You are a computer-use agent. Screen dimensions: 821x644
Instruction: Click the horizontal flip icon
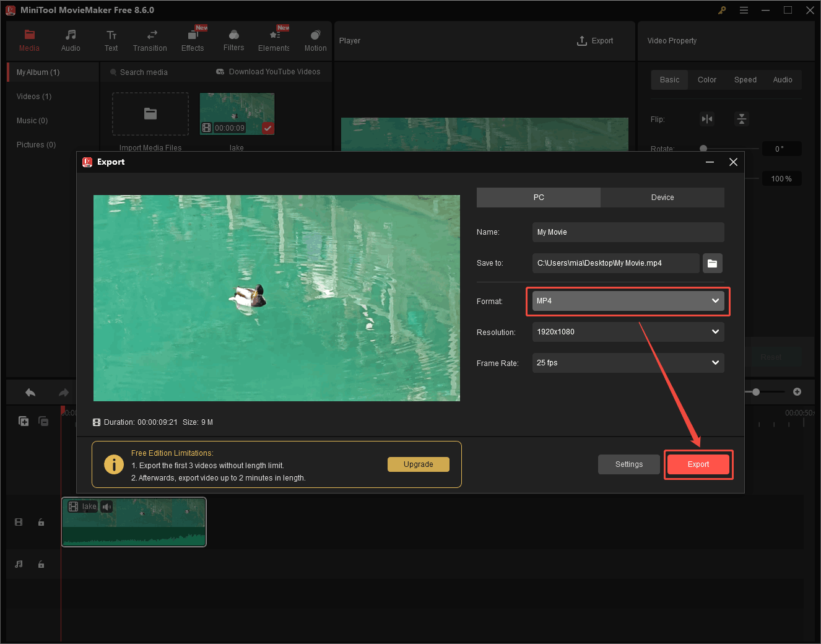click(707, 119)
